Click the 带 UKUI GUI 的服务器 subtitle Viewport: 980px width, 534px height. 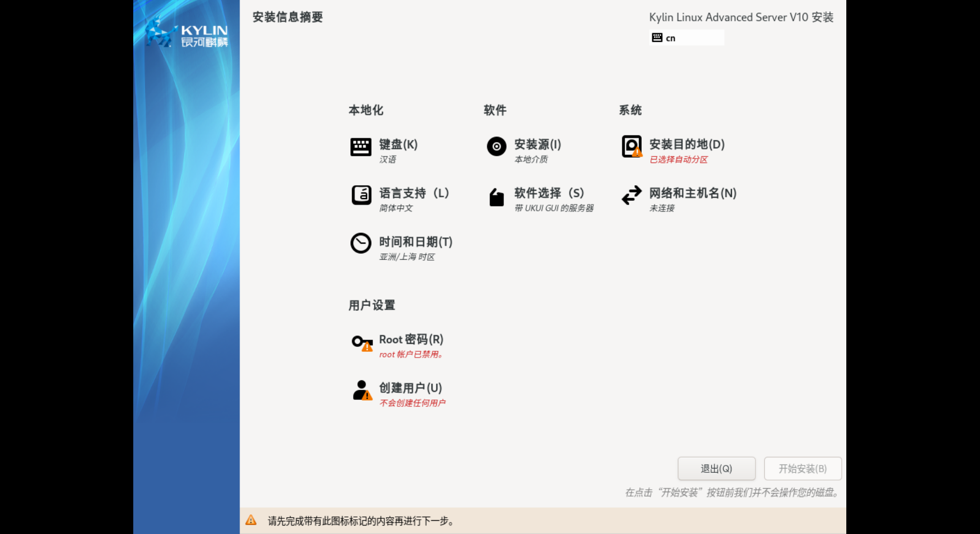554,208
